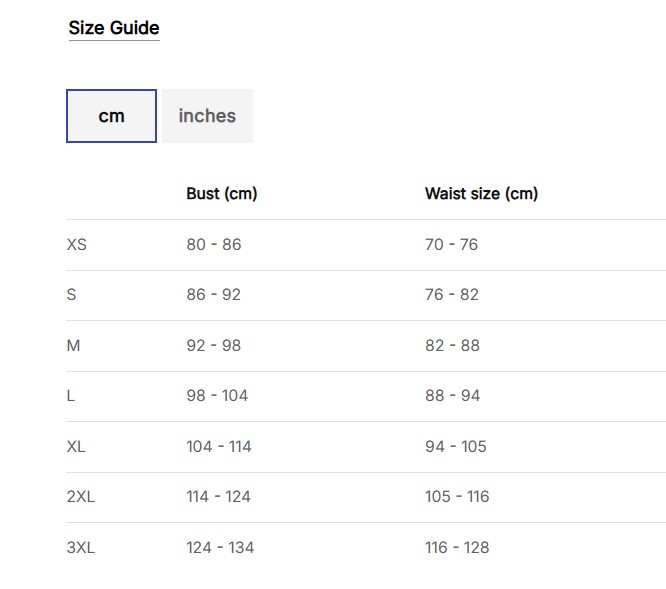Click the 70 - 76 waist value

[x=451, y=245]
